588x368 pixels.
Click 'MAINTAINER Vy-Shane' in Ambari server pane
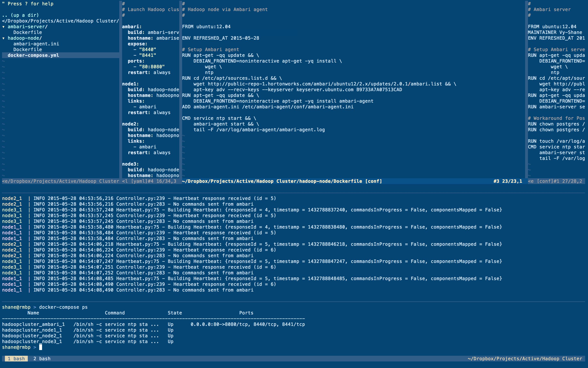tap(555, 32)
